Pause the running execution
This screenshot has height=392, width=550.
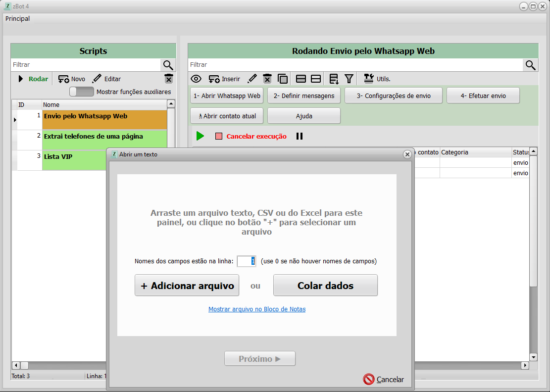click(x=300, y=136)
